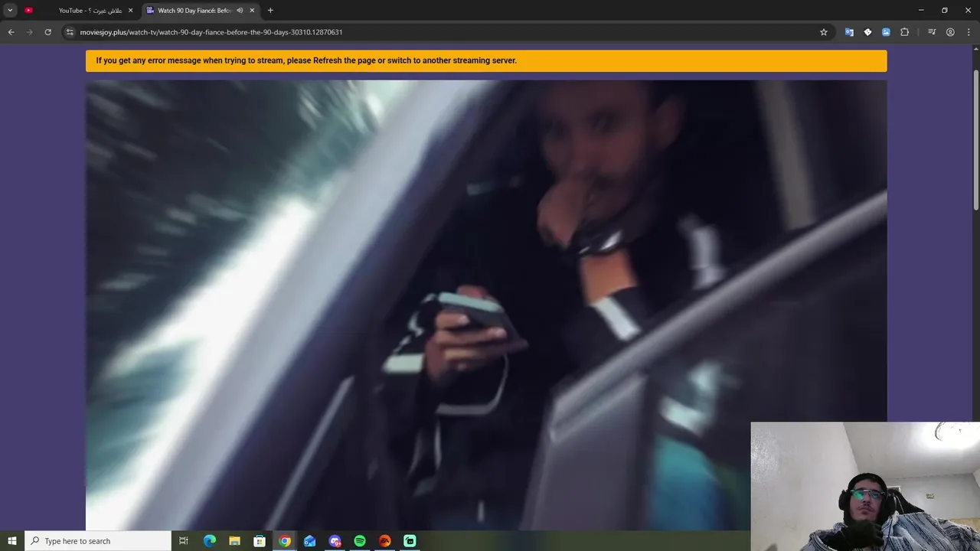Open the Chrome profile avatar

tap(950, 32)
